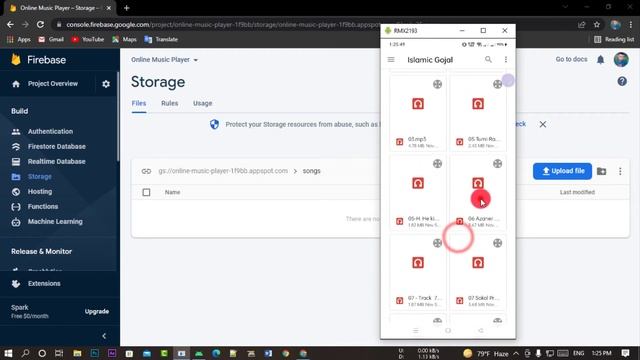Click the Firebase logo

coord(38,60)
